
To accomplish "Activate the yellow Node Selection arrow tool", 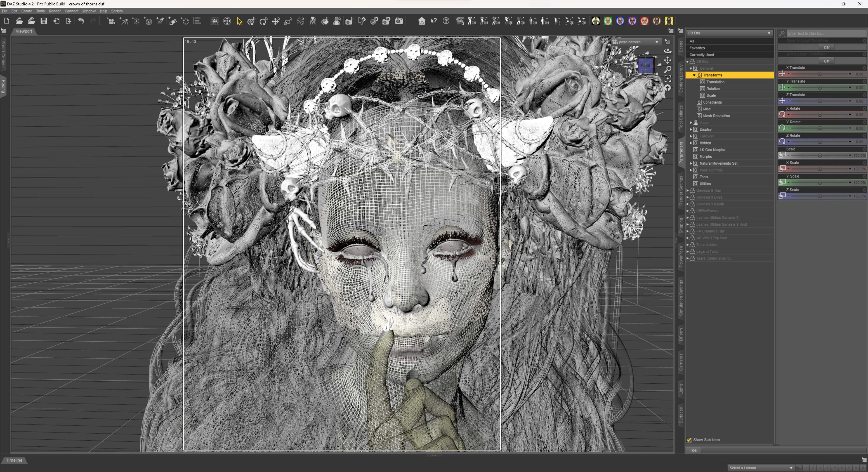I will 239,21.
